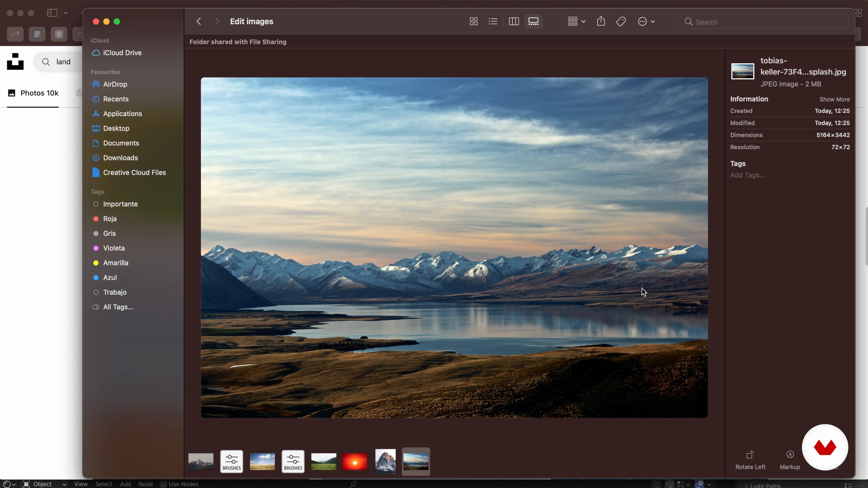The image size is (868, 488).
Task: Click the Unsplash search box containing land
Action: 58,62
